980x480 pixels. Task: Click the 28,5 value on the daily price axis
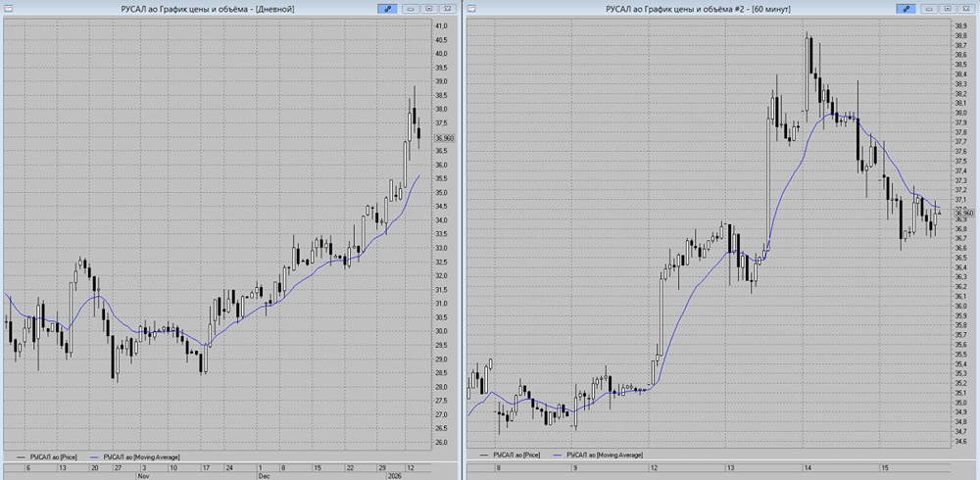point(441,373)
